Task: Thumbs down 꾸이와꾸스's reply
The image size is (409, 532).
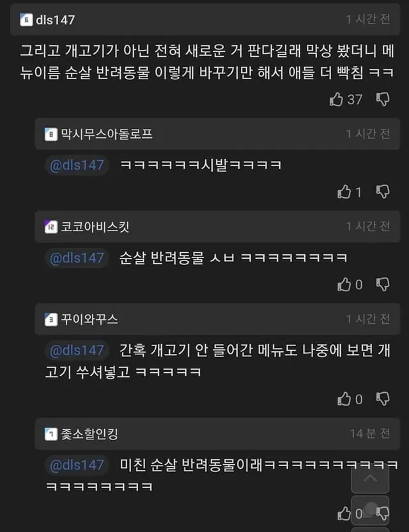Action: coord(383,399)
